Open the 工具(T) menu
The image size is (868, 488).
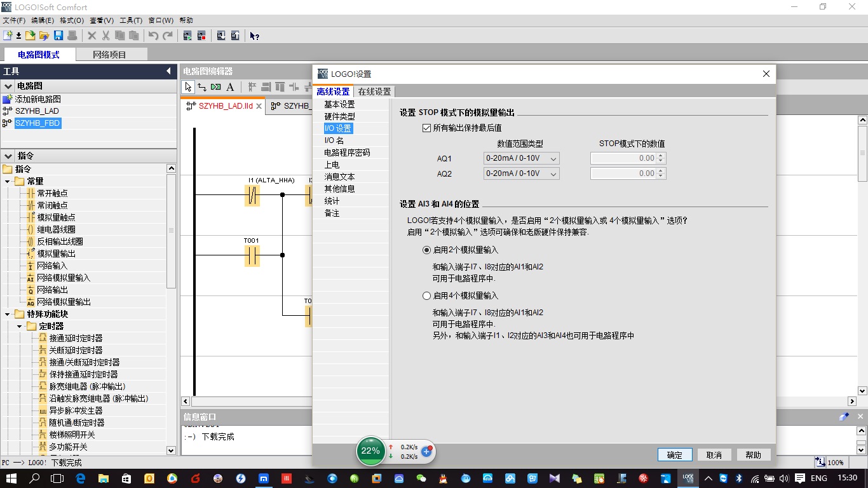click(131, 20)
